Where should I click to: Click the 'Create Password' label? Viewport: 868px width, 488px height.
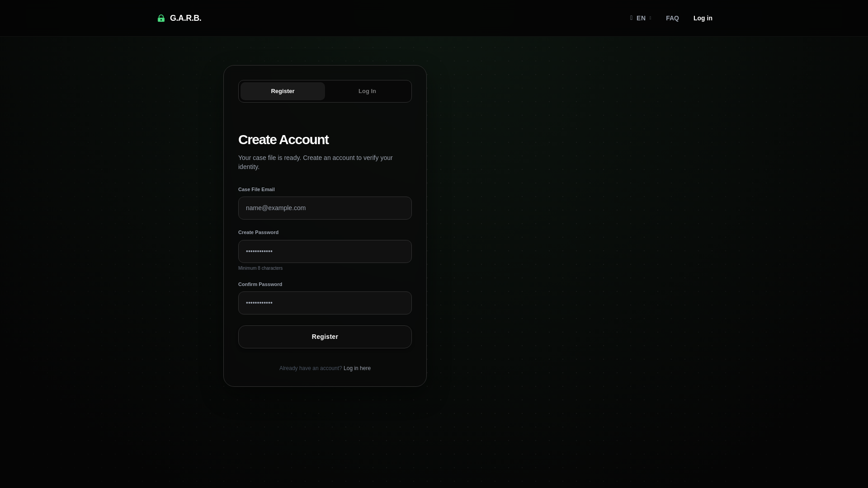click(x=258, y=232)
